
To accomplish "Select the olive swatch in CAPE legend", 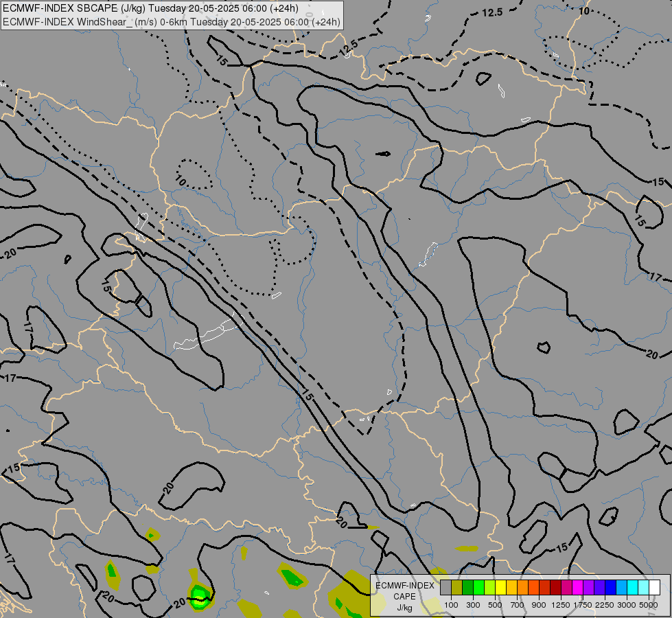I will pyautogui.click(x=457, y=587).
